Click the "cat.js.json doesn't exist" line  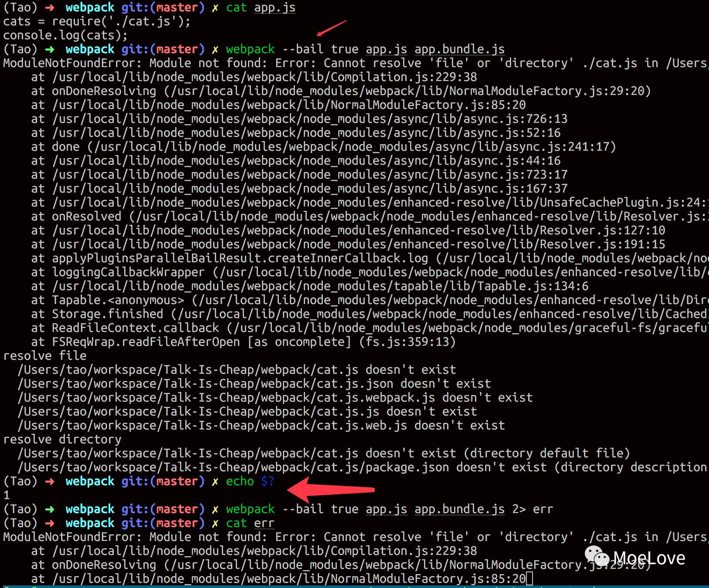click(254, 384)
